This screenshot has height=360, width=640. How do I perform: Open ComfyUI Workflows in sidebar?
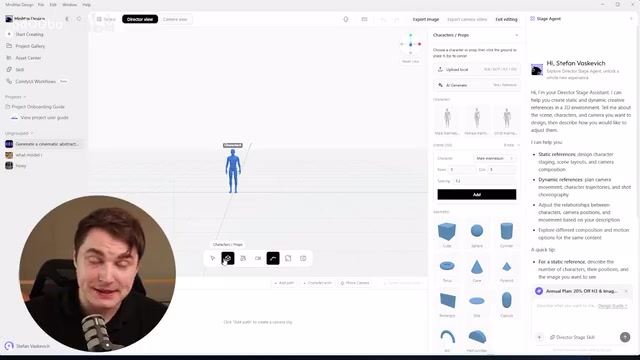[x=37, y=82]
